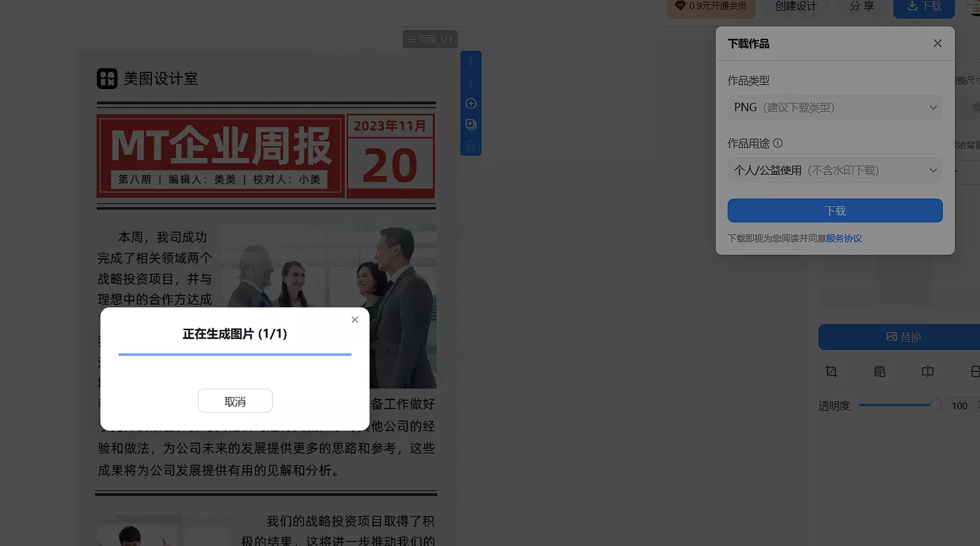Open the 服务协议 link

[843, 239]
